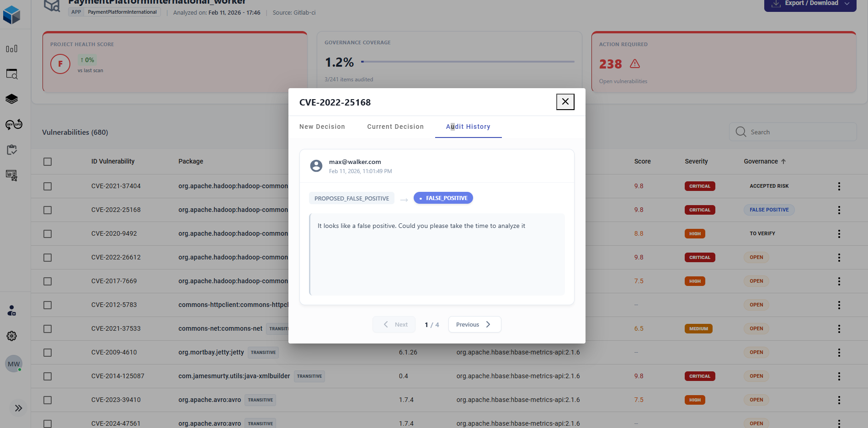Open settings gear in the sidebar
This screenshot has width=868, height=428.
[12, 336]
